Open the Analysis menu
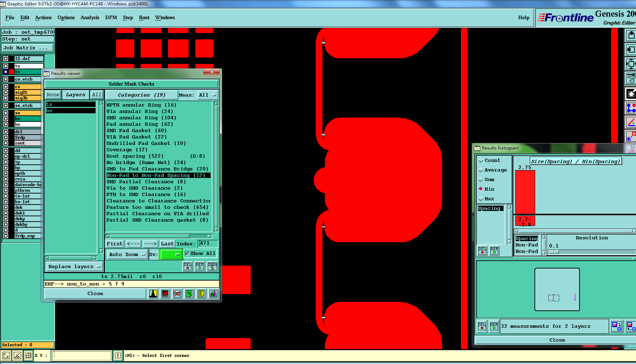The height and width of the screenshot is (364, 636). pos(90,17)
